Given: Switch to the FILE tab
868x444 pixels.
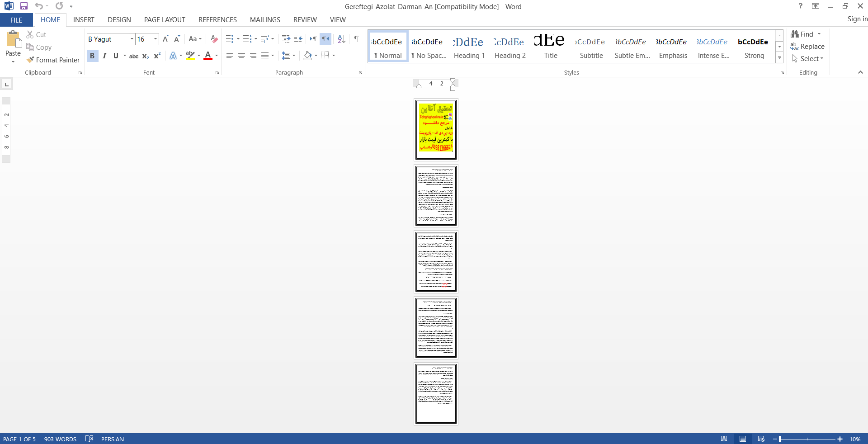Looking at the screenshot, I should coord(16,20).
